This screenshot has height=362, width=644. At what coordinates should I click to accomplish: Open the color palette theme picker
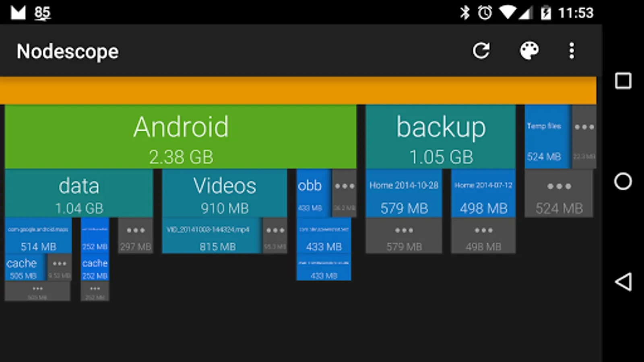(529, 51)
